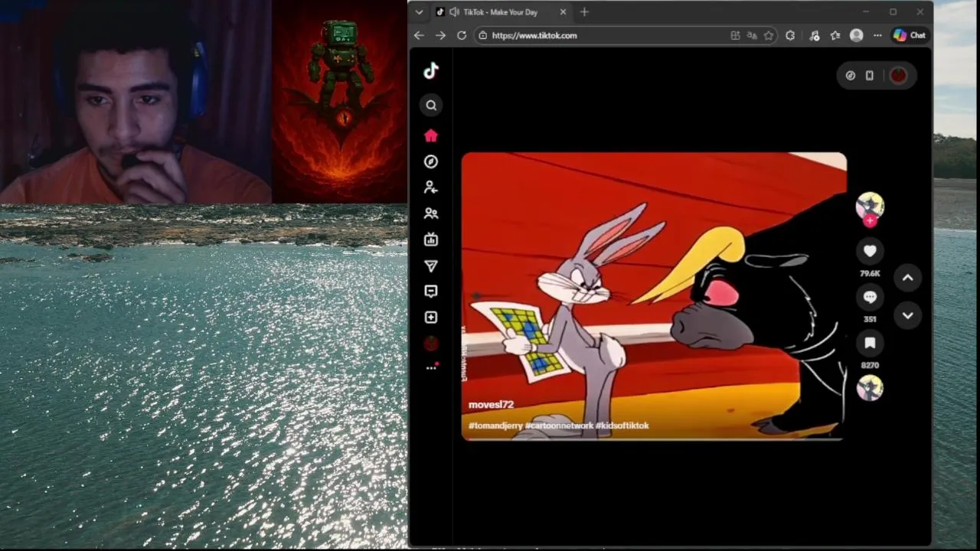Screen dimensions: 980x551
Task: Follow creator with the red plus badge
Action: 870,221
